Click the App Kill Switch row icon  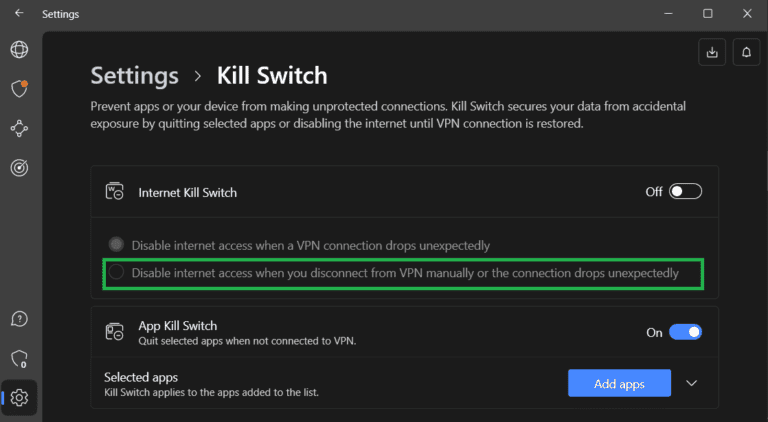pos(114,332)
